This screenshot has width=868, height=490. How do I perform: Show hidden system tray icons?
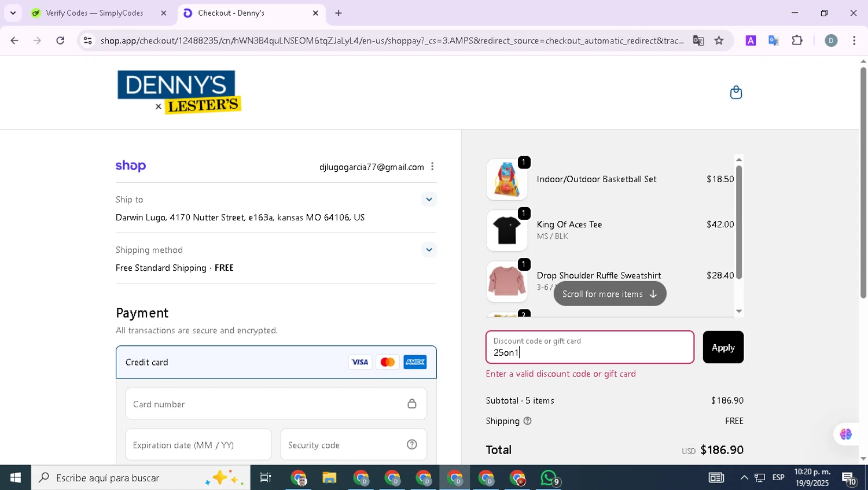click(744, 478)
